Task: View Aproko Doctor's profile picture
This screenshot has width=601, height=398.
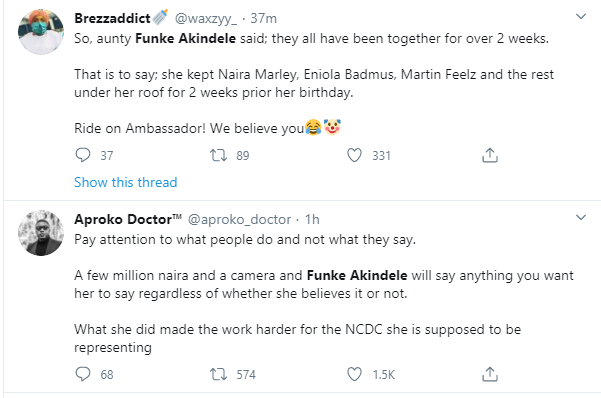Action: [41, 233]
